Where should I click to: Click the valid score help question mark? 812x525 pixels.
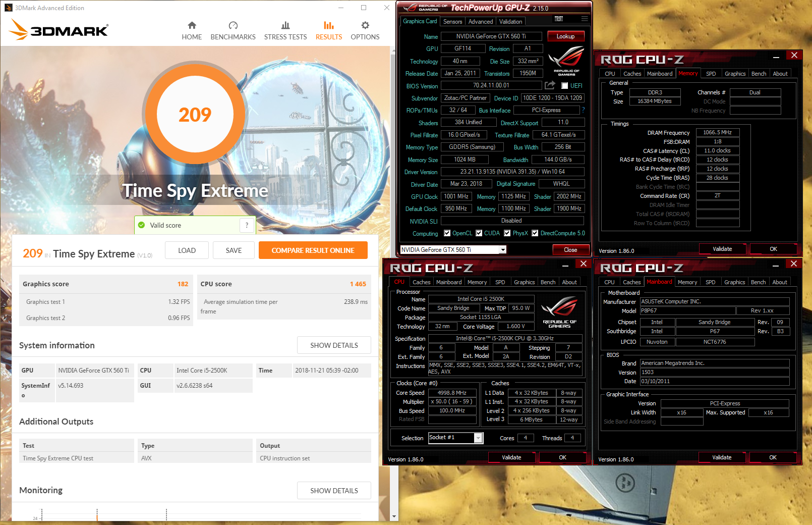click(x=247, y=225)
